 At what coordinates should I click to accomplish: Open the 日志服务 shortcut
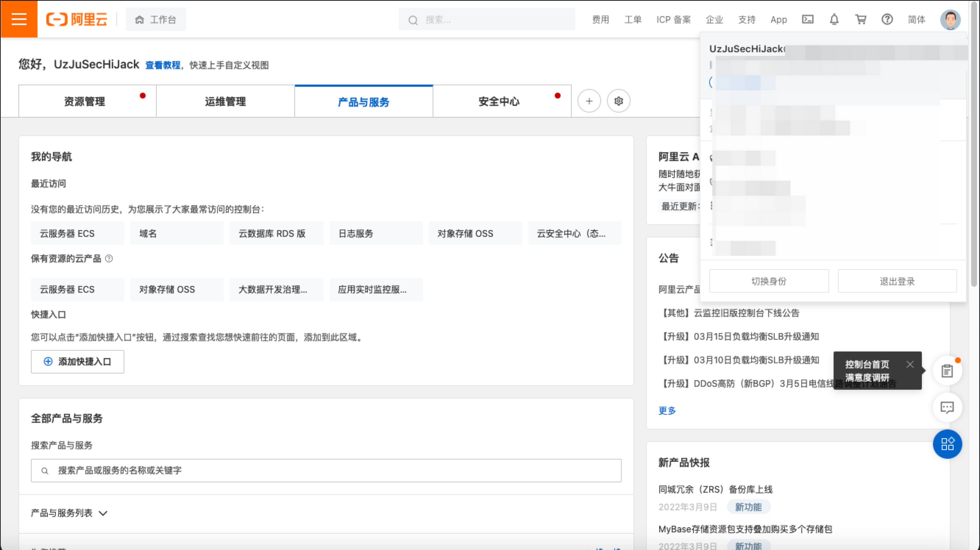(x=376, y=233)
